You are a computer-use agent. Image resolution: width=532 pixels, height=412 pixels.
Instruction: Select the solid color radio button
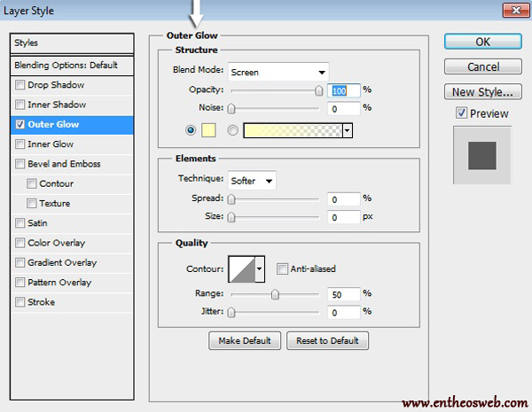click(x=191, y=130)
